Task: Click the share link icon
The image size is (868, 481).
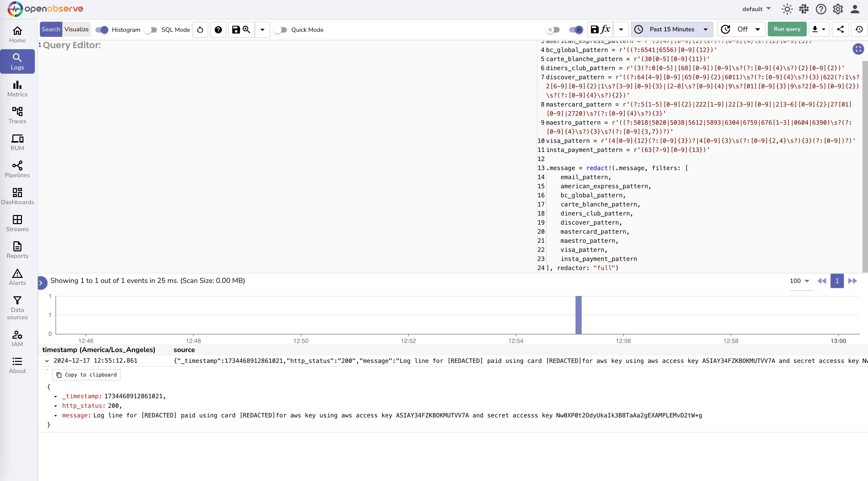Action: (x=840, y=29)
